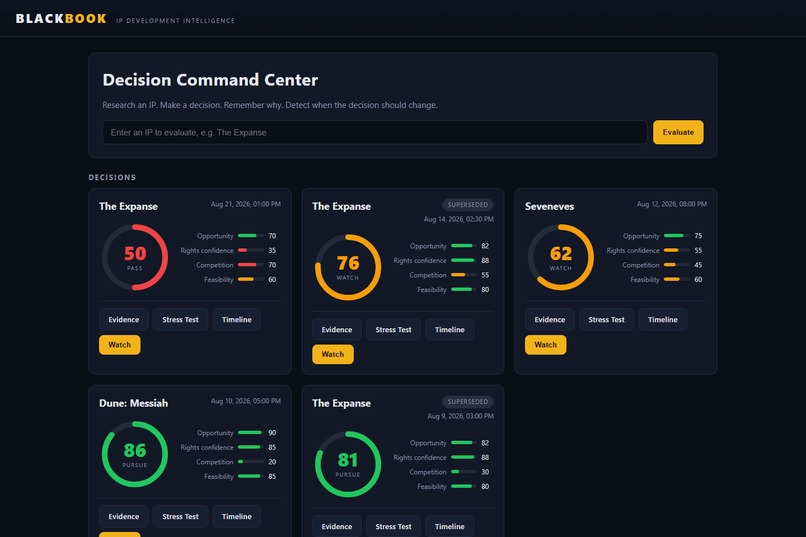Click Rights confidence label on Seveneves card
This screenshot has height=537, width=806.
click(x=633, y=251)
